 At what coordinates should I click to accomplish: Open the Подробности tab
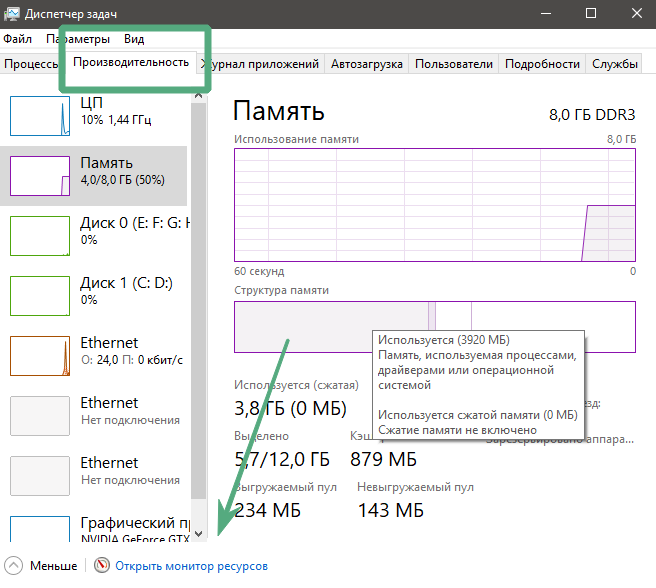(x=542, y=64)
